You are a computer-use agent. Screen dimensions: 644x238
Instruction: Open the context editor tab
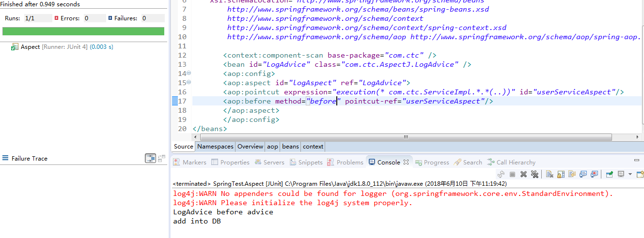[x=313, y=146]
